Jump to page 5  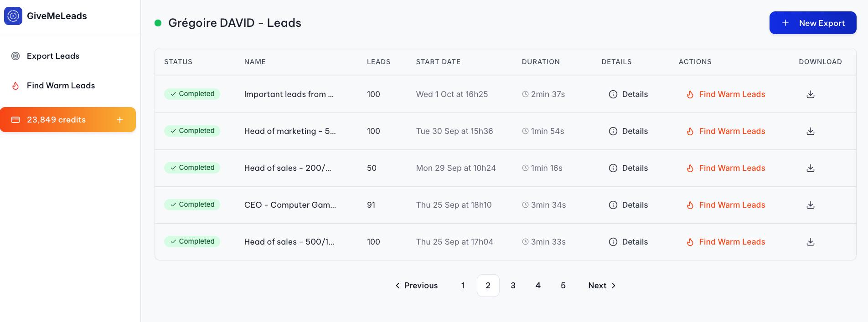[x=563, y=286]
